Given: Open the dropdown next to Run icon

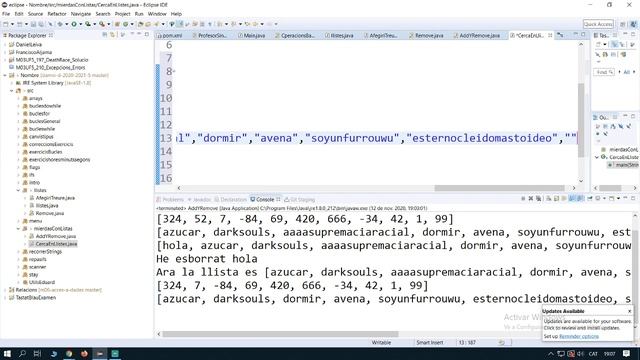Looking at the screenshot, I should (80, 24).
